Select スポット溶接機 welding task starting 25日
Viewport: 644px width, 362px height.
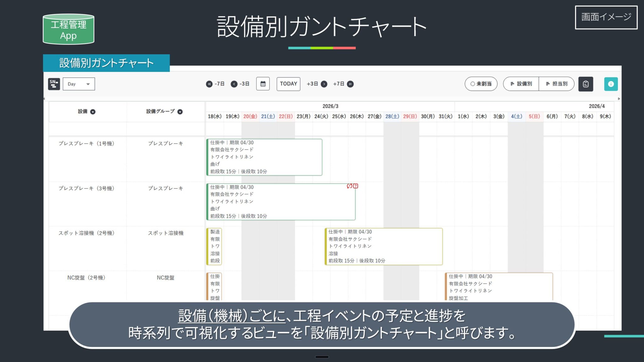tap(384, 247)
